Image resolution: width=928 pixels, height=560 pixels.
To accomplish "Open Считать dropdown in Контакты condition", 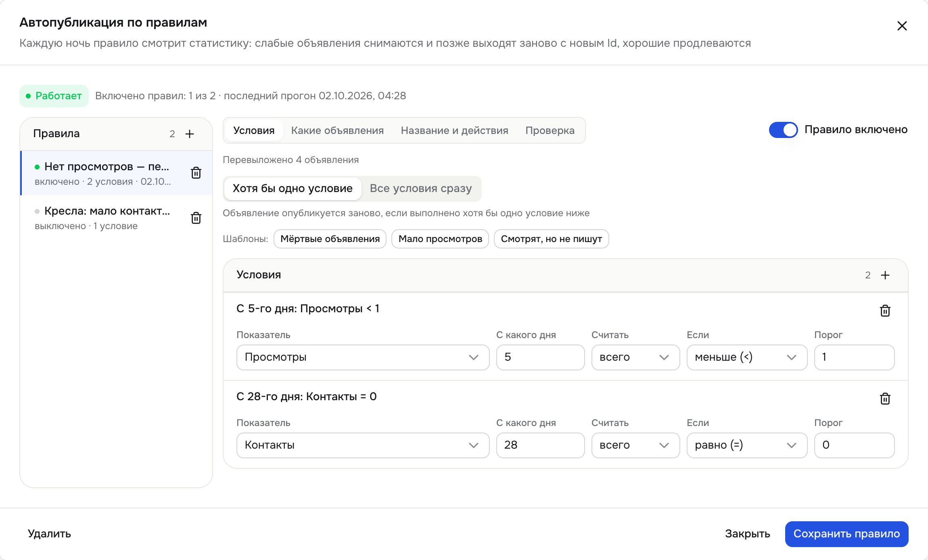I will [x=635, y=445].
